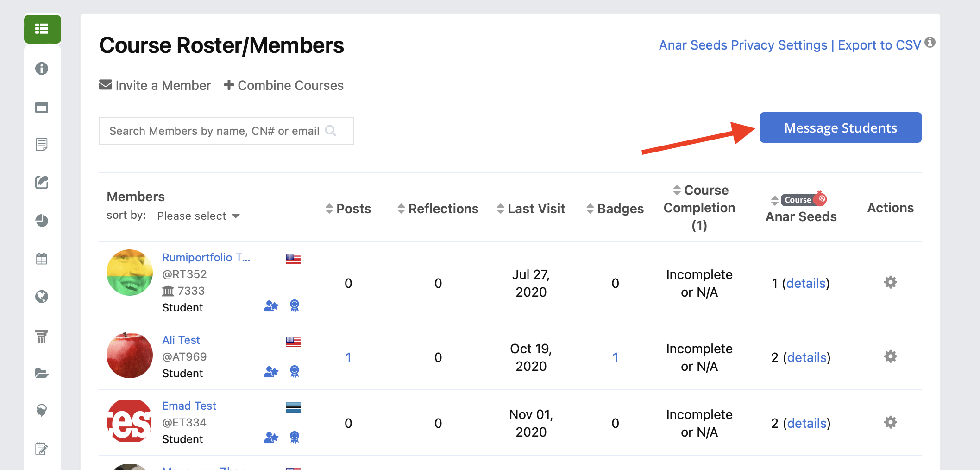Click badge ribbon icon for Rumiportfolio
Viewport: 980px width, 470px height.
295,305
